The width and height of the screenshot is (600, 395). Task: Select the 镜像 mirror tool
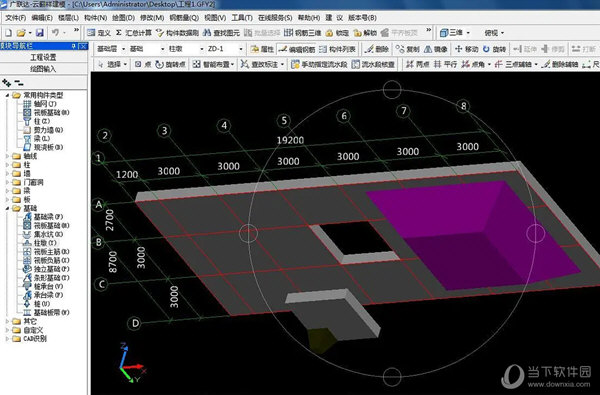435,49
